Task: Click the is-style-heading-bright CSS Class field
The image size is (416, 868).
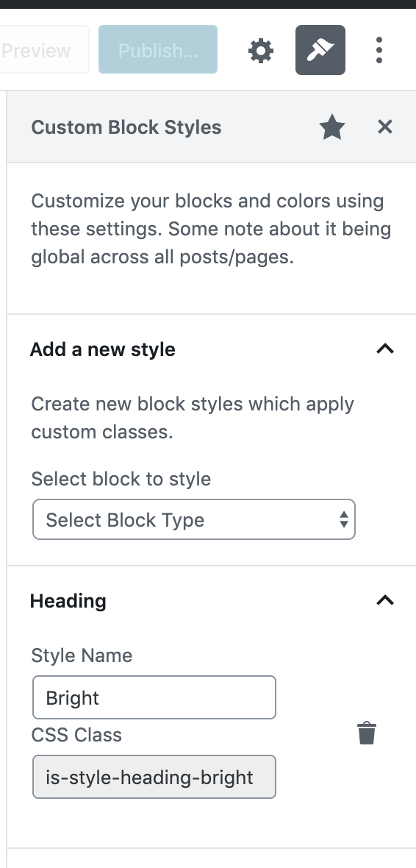Action: point(154,777)
